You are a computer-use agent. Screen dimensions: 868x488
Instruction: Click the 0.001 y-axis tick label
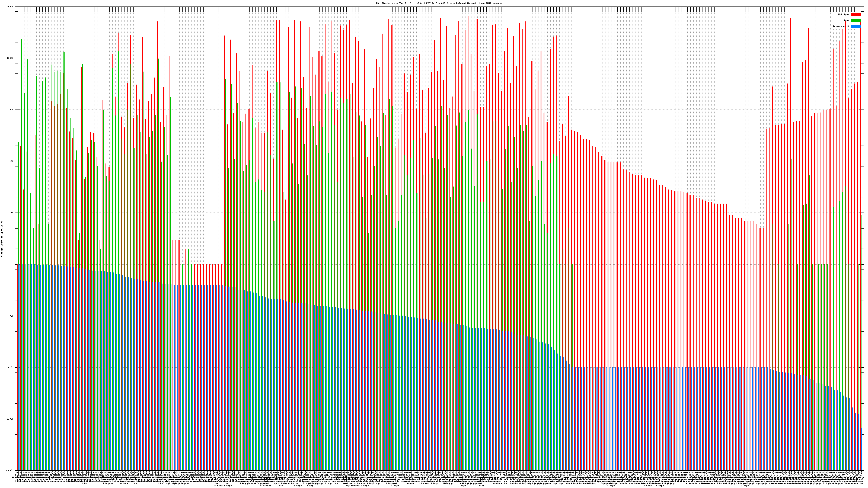click(11, 419)
